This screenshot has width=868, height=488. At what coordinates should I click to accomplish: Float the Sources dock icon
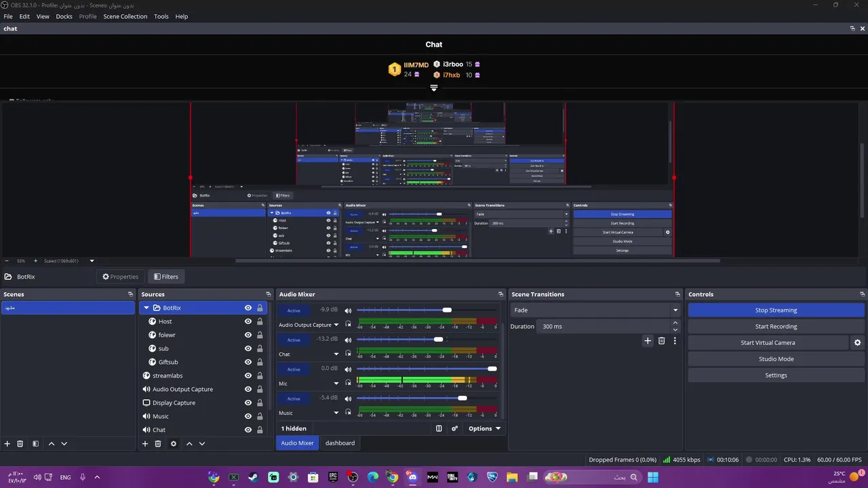pos(268,294)
